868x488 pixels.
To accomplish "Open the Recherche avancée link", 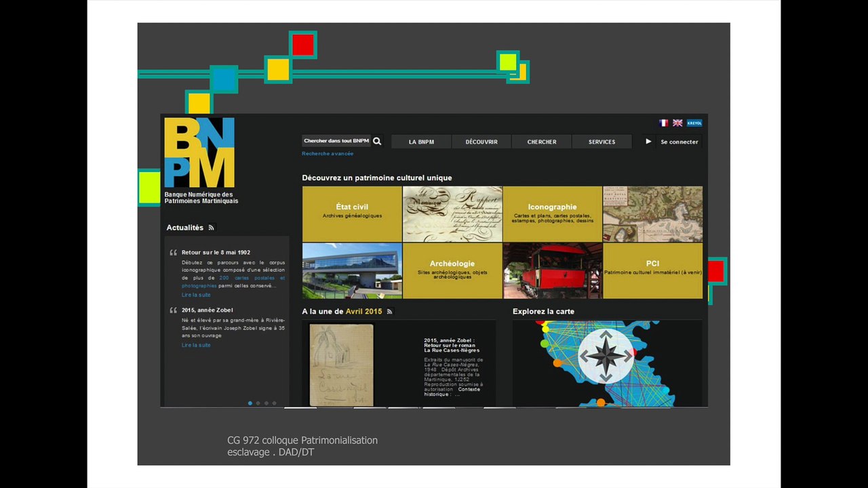I will click(328, 154).
